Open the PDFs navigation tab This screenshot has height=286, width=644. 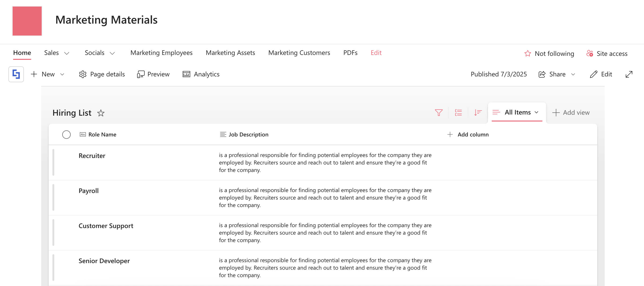[x=350, y=53]
